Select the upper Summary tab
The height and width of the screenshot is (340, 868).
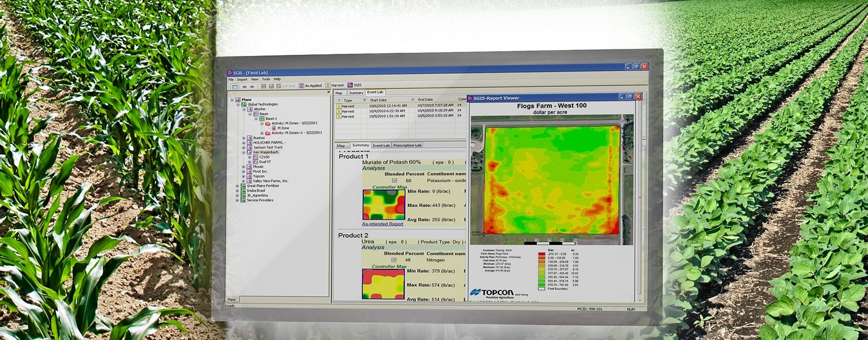(x=356, y=93)
